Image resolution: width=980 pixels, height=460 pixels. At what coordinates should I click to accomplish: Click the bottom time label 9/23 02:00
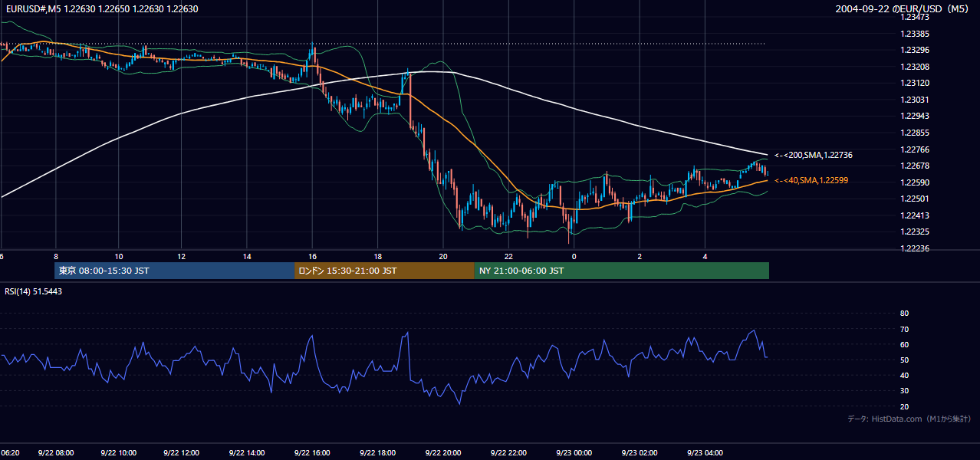639,452
